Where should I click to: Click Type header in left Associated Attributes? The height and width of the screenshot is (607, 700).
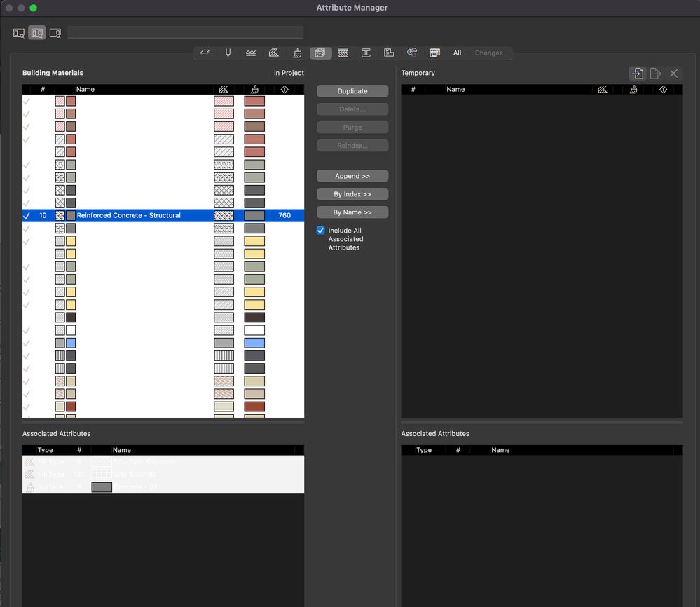(45, 450)
